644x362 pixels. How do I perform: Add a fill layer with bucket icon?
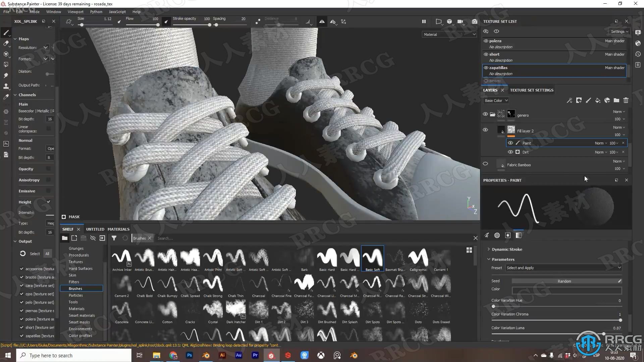pyautogui.click(x=597, y=100)
